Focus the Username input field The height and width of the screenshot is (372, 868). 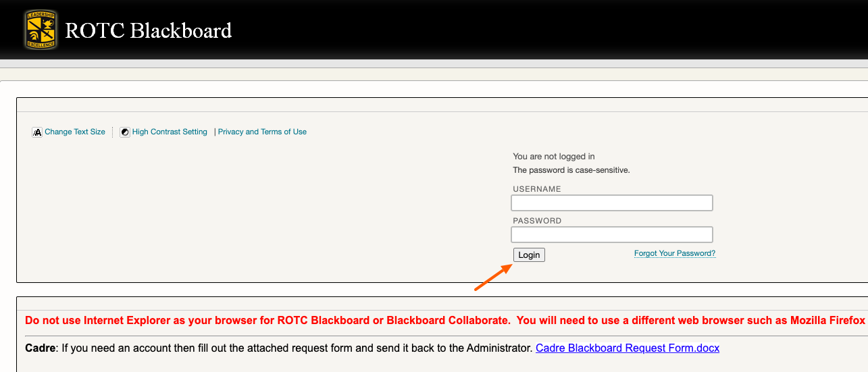[612, 203]
